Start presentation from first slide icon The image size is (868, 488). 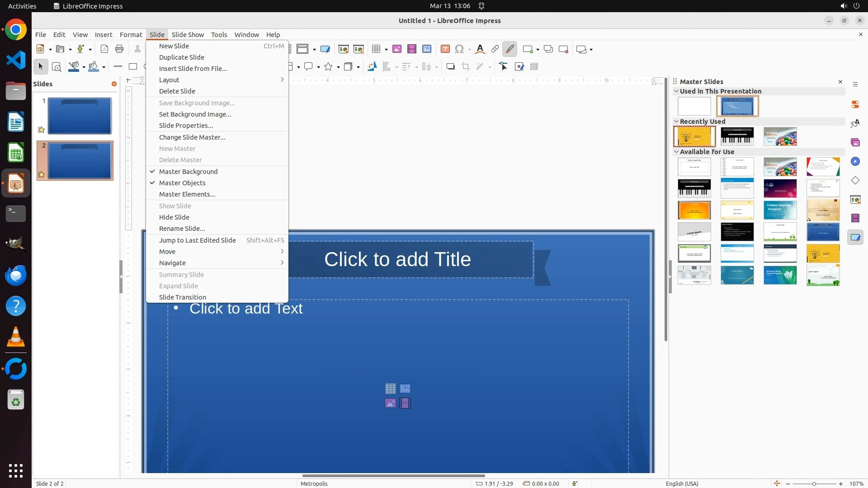coord(344,49)
